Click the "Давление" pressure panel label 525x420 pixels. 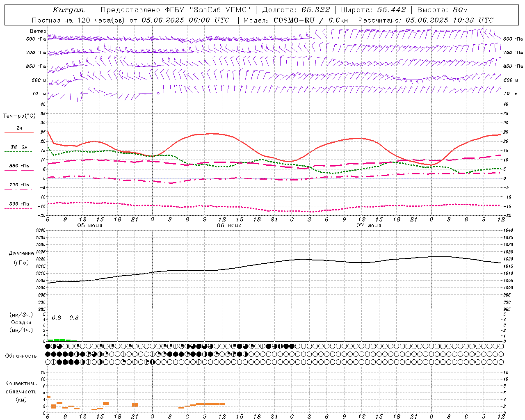[21, 253]
